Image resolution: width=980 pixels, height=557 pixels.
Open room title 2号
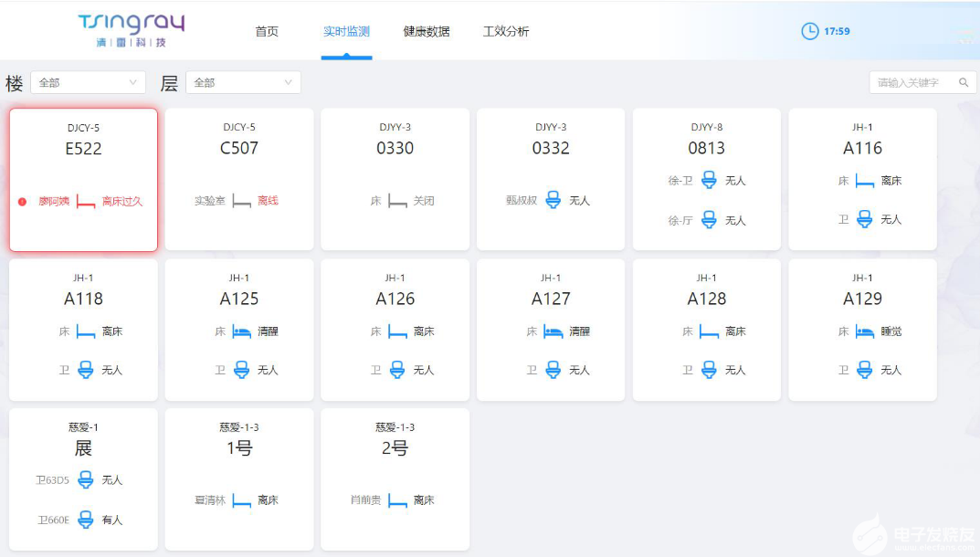[x=395, y=448]
